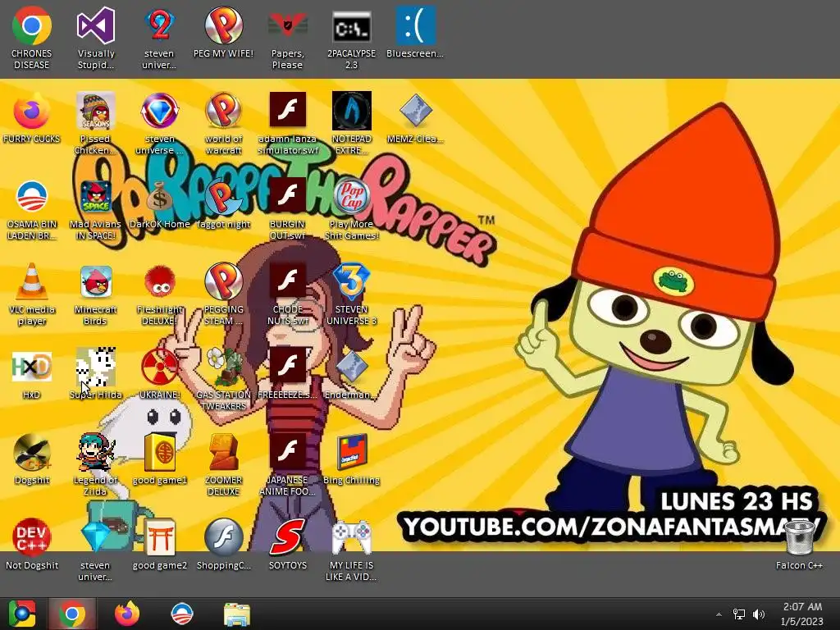Open the SOYTOYS red S icon
The width and height of the screenshot is (840, 630).
point(288,537)
